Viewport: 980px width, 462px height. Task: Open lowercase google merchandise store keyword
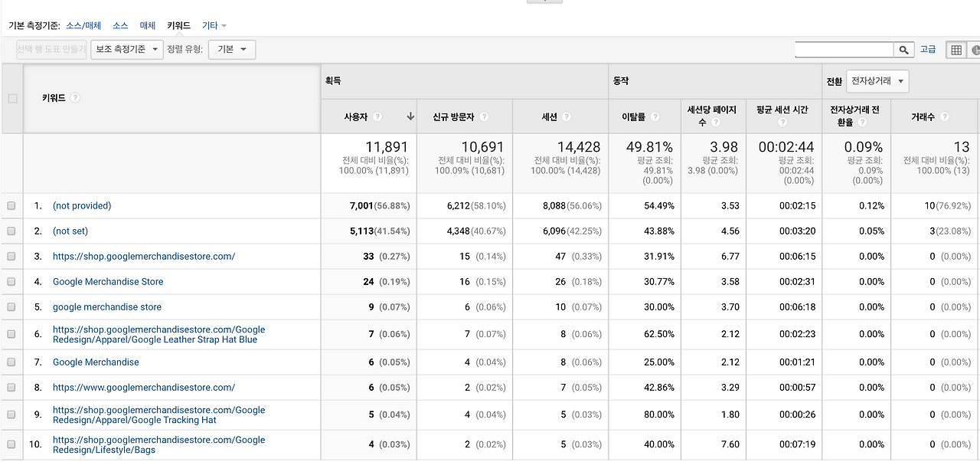coord(107,306)
